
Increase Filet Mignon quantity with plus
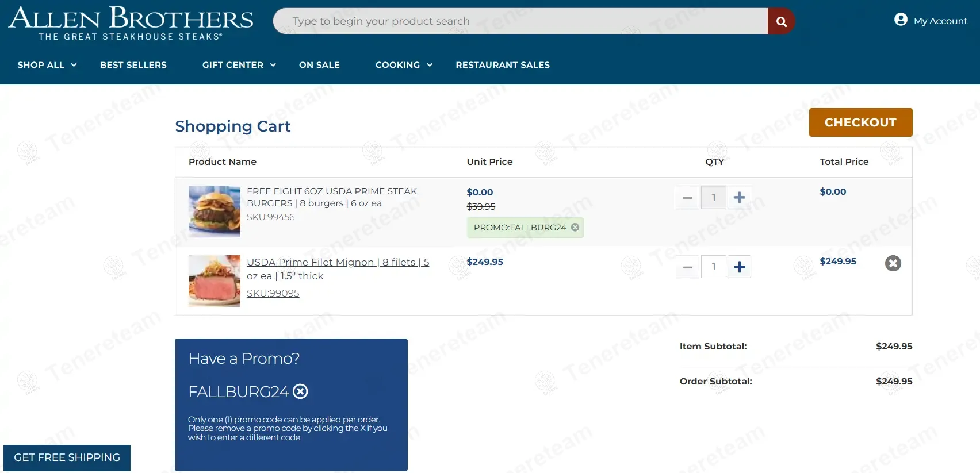(x=740, y=267)
